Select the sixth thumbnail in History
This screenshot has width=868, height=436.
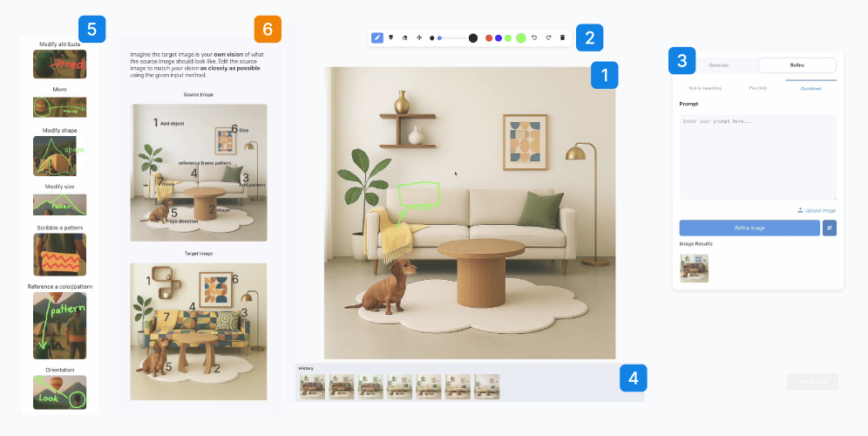[x=458, y=386]
